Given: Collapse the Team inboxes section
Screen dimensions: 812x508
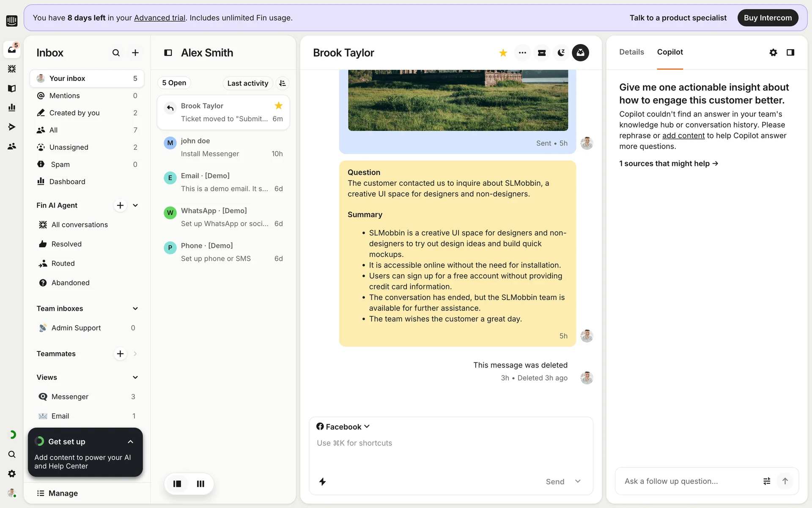Looking at the screenshot, I should click(135, 309).
